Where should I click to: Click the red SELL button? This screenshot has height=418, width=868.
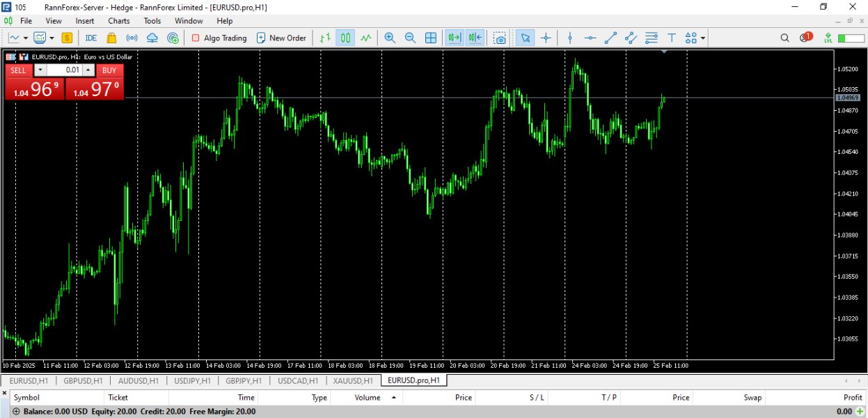coord(19,70)
